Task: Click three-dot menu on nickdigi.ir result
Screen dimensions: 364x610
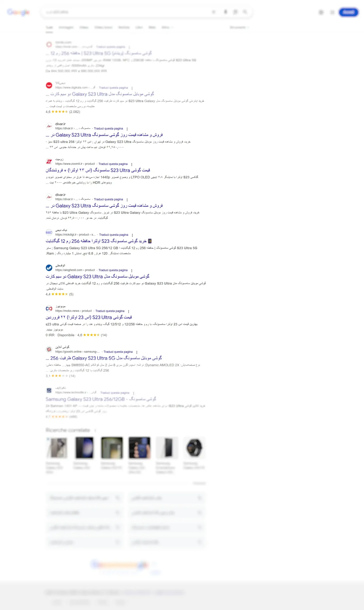Action: coord(132,235)
